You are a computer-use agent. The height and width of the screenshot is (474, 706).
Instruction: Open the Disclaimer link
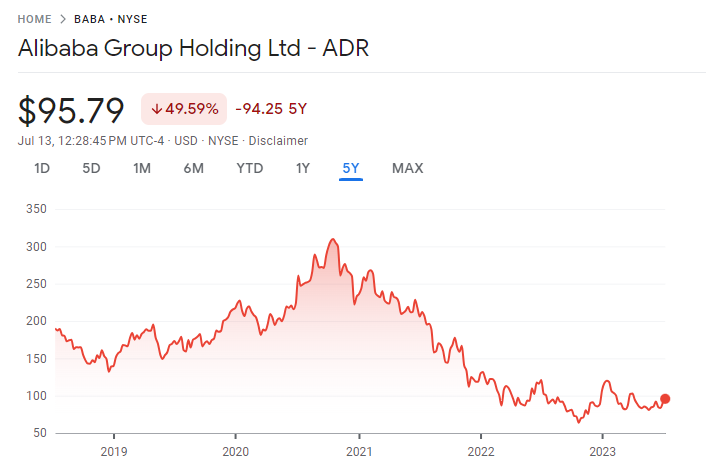pos(278,141)
